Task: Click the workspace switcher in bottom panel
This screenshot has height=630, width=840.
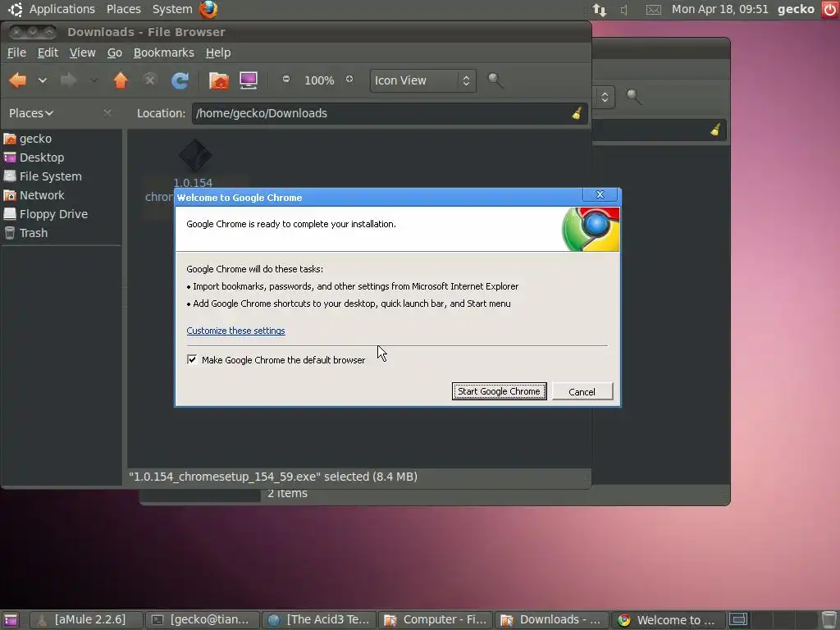Action: [773, 620]
